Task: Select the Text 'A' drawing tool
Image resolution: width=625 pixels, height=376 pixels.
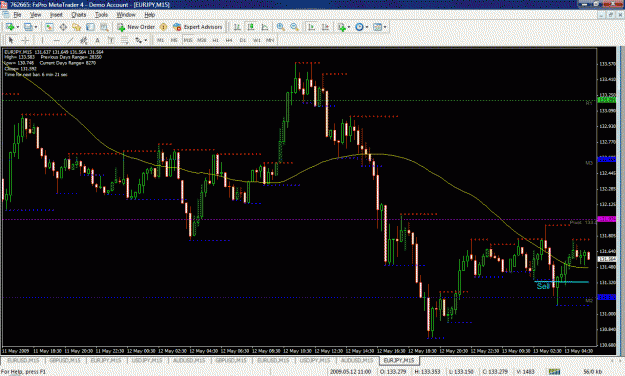Action: coord(97,40)
